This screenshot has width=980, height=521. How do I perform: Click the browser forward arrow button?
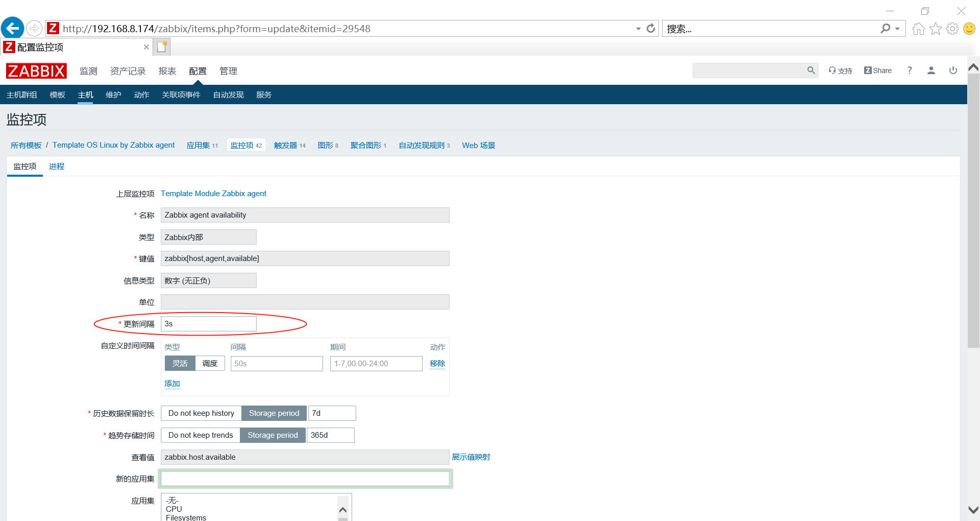[x=34, y=28]
